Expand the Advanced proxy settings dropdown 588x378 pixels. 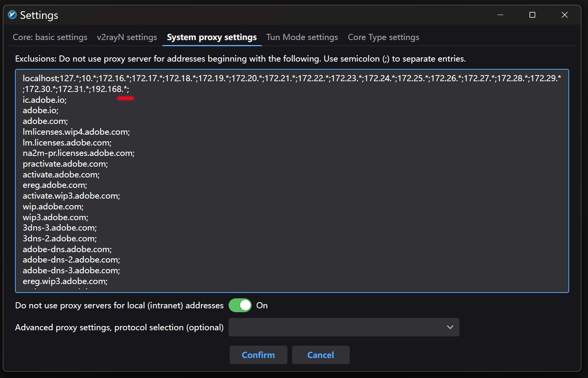pos(344,327)
